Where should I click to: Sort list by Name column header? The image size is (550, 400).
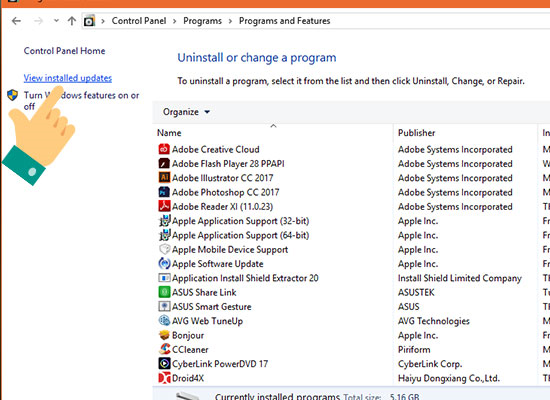(x=169, y=133)
